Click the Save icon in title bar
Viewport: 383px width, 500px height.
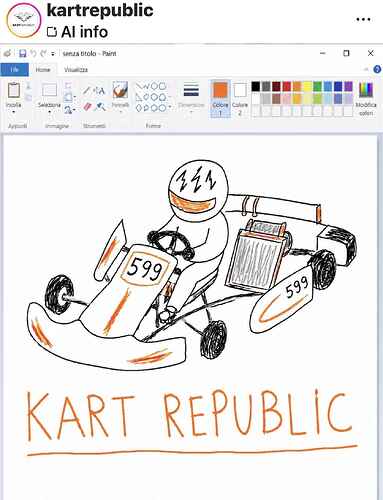pos(23,53)
